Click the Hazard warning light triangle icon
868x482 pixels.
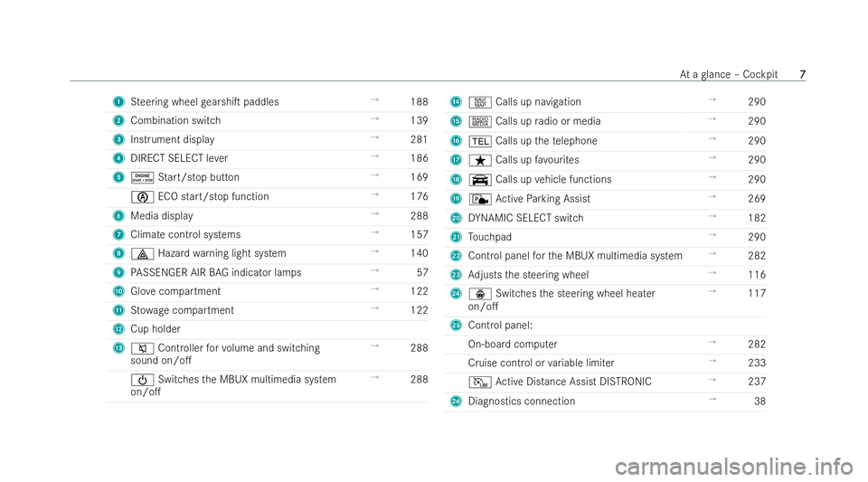point(142,254)
